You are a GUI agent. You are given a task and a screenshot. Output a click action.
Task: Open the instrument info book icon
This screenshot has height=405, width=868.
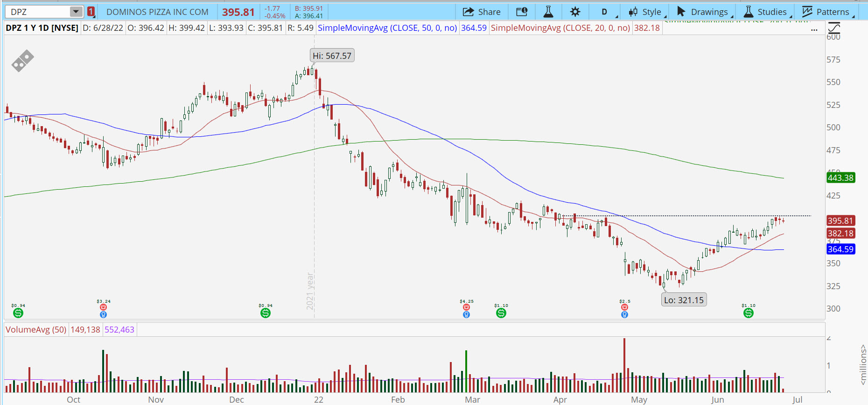522,12
